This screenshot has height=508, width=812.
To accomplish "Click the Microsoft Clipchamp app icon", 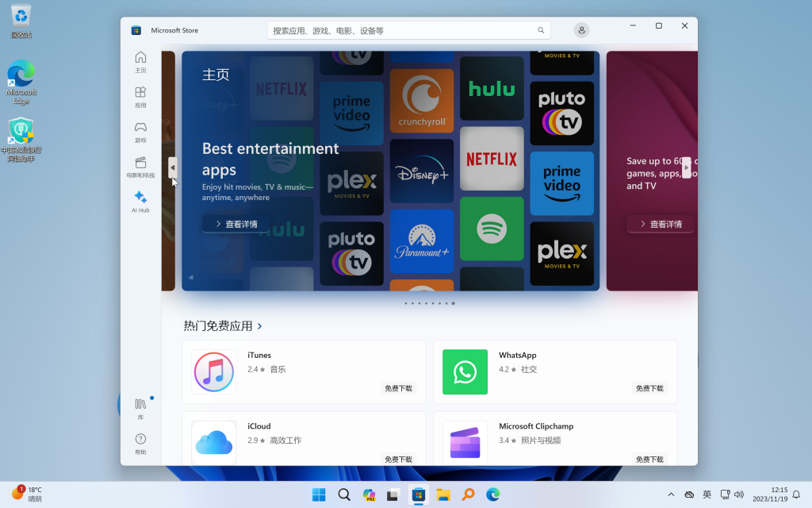I will tap(465, 443).
